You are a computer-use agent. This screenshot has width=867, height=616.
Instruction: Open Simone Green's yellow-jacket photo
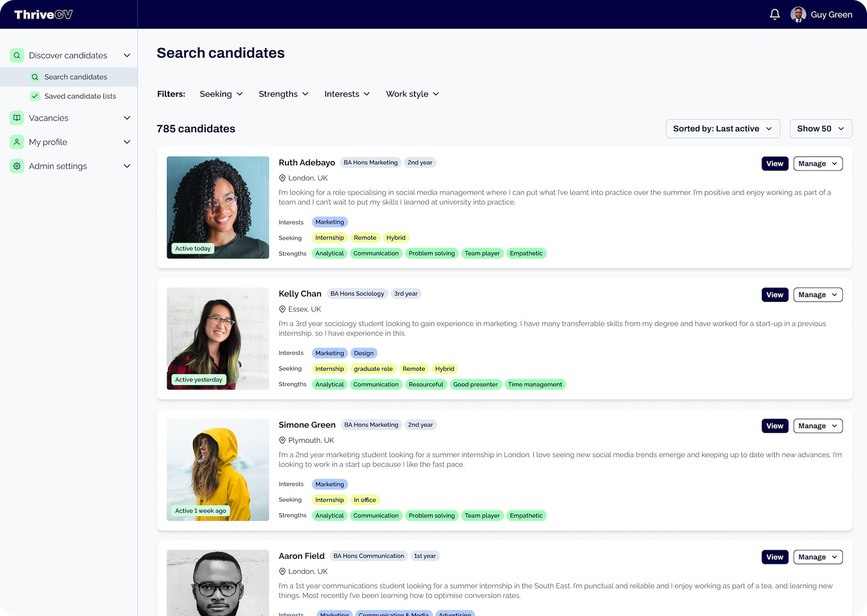click(218, 470)
